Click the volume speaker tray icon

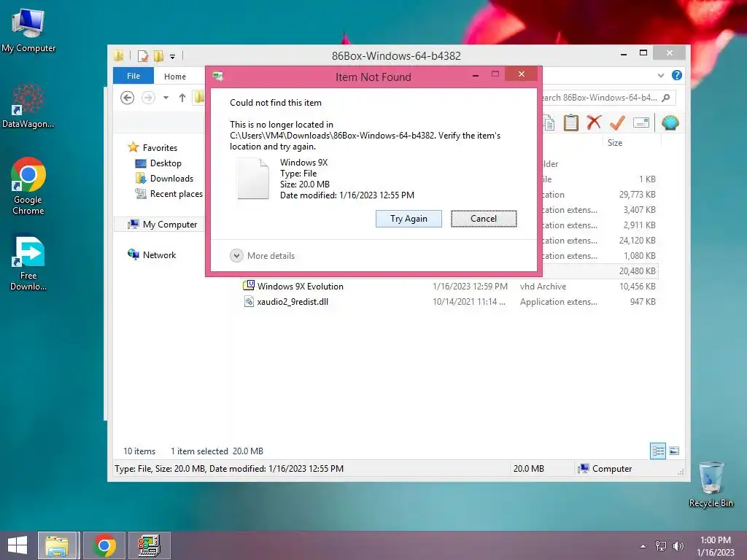[x=678, y=546]
